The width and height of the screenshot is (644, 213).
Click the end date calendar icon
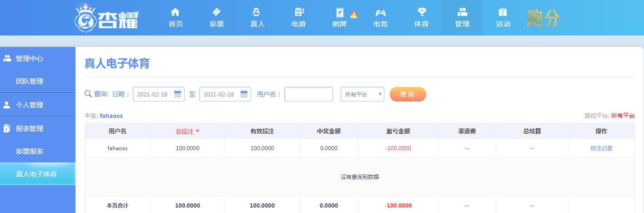point(244,94)
